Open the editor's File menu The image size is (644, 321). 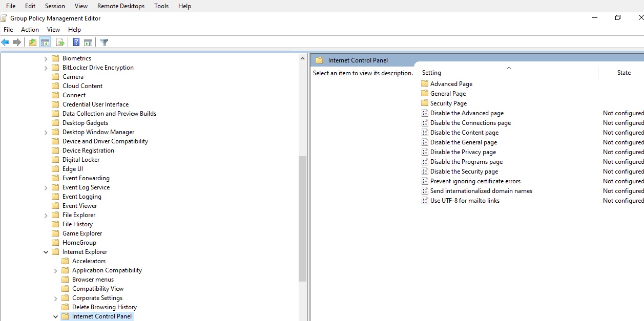click(8, 30)
